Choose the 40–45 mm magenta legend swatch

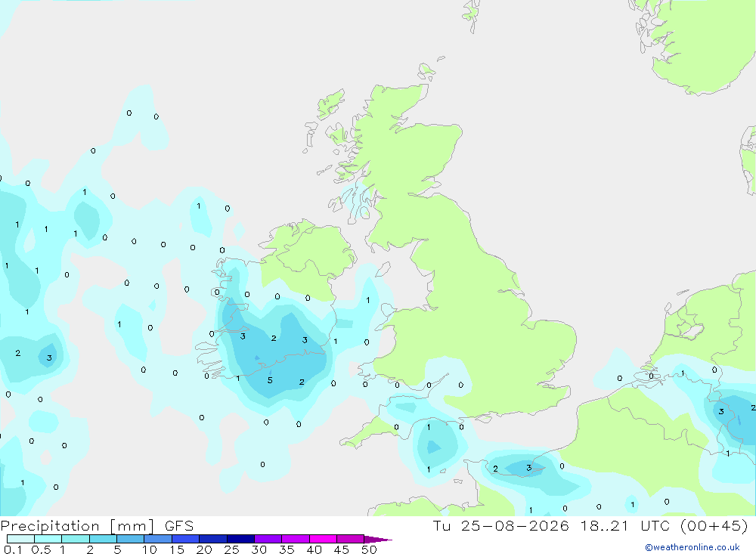click(323, 539)
